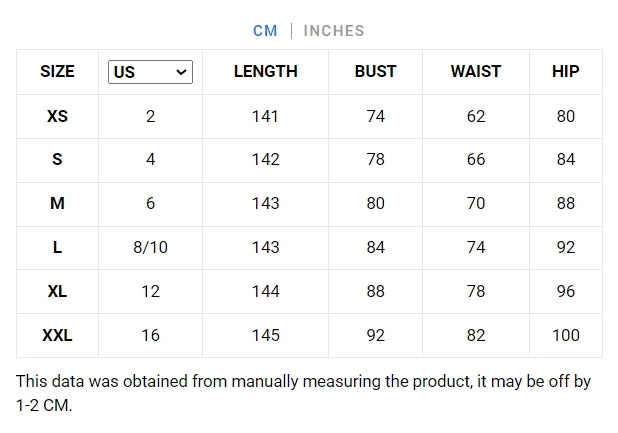
Task: Select the S size row label
Action: (57, 160)
